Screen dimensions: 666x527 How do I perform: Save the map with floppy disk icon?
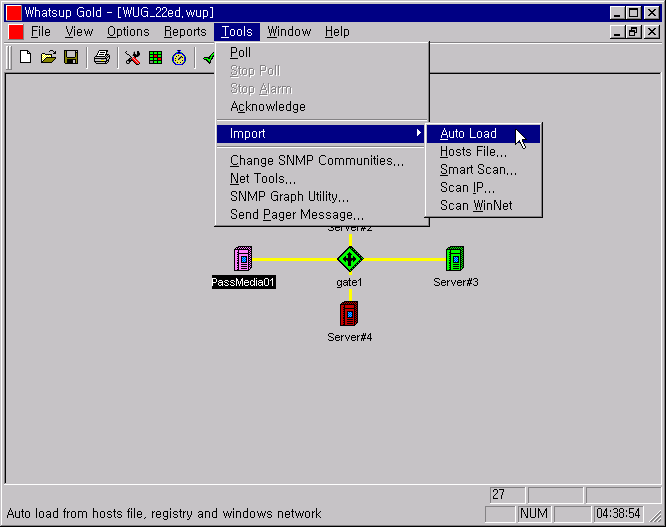[71, 57]
